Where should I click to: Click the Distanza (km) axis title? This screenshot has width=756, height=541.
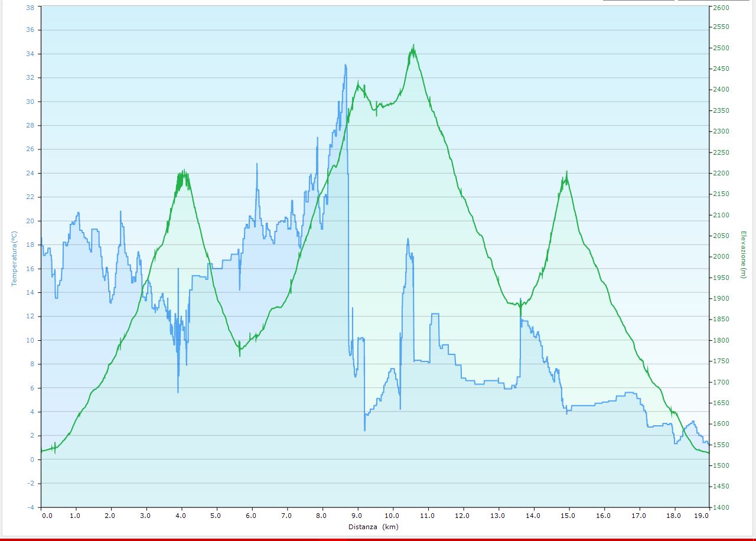[373, 526]
